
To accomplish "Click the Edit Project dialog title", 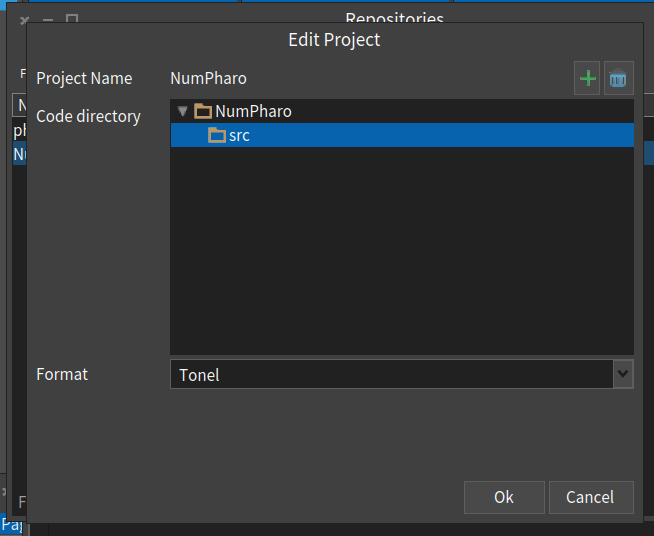I will point(334,40).
